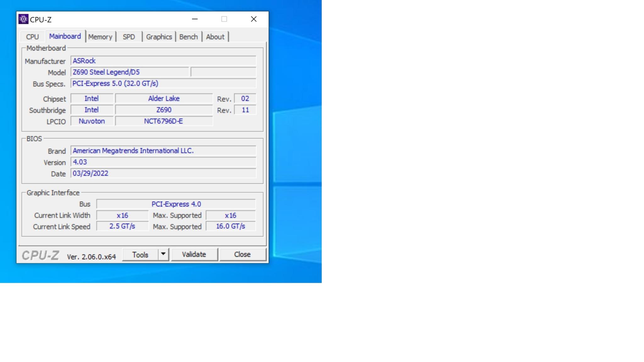Click the Close button at bottom
Image resolution: width=644 pixels, height=362 pixels.
pos(242,254)
